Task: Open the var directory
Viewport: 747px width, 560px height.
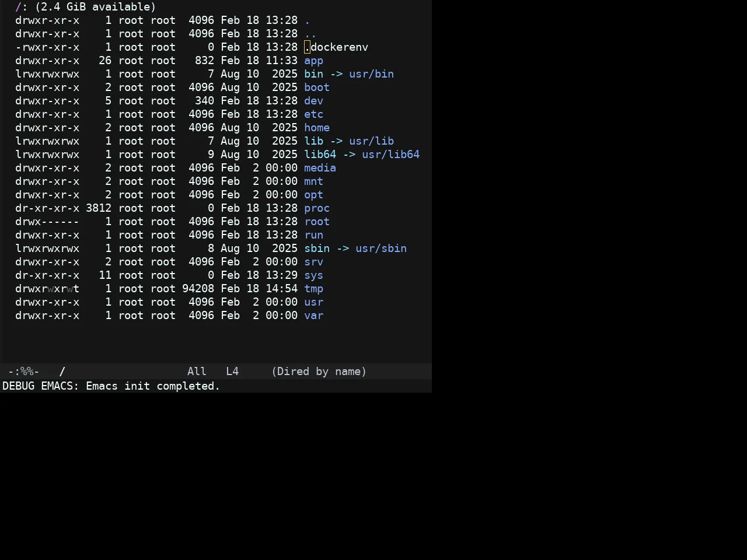Action: pos(313,316)
